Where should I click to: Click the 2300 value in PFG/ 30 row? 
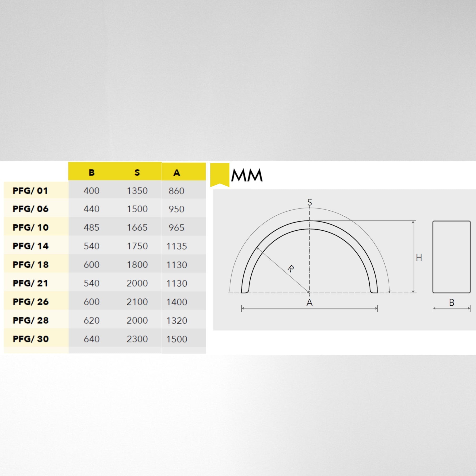click(x=137, y=339)
